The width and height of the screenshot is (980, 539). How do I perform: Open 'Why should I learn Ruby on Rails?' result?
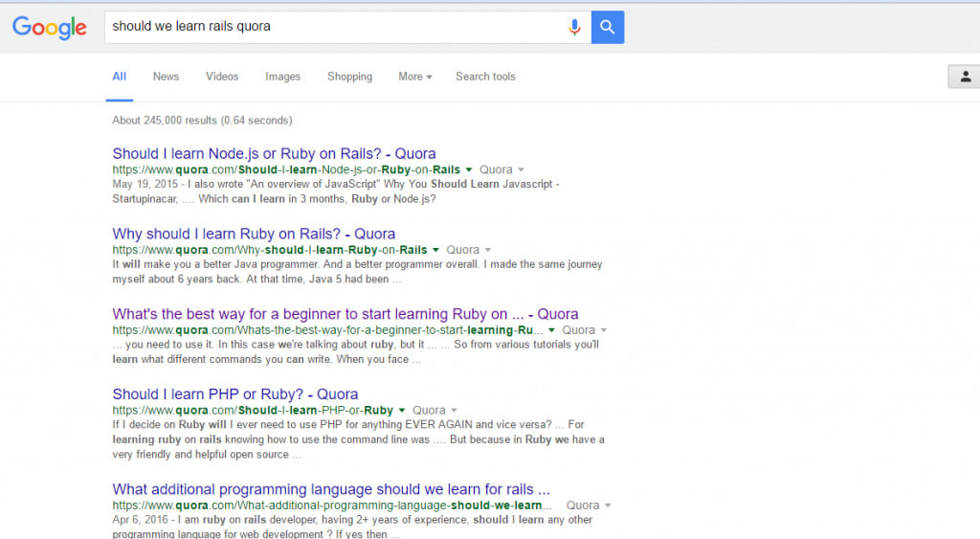tap(254, 234)
